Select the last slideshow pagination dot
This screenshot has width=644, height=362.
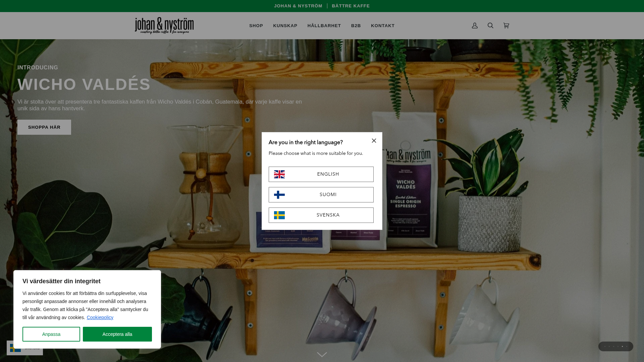coord(627,347)
